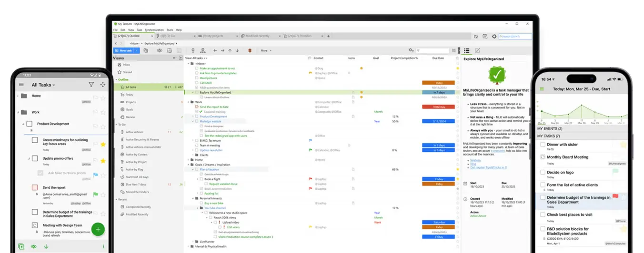
Task: Show the properties list icon in right panel
Action: [467, 50]
